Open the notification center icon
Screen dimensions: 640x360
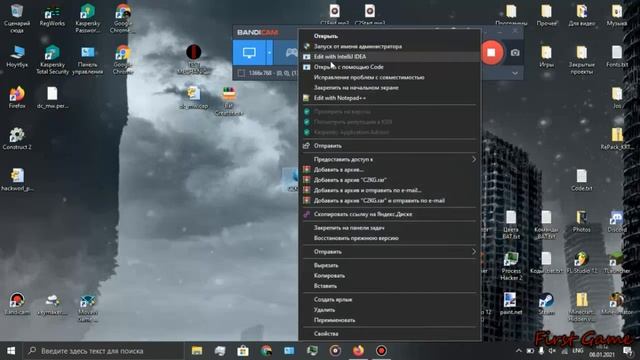click(x=627, y=351)
